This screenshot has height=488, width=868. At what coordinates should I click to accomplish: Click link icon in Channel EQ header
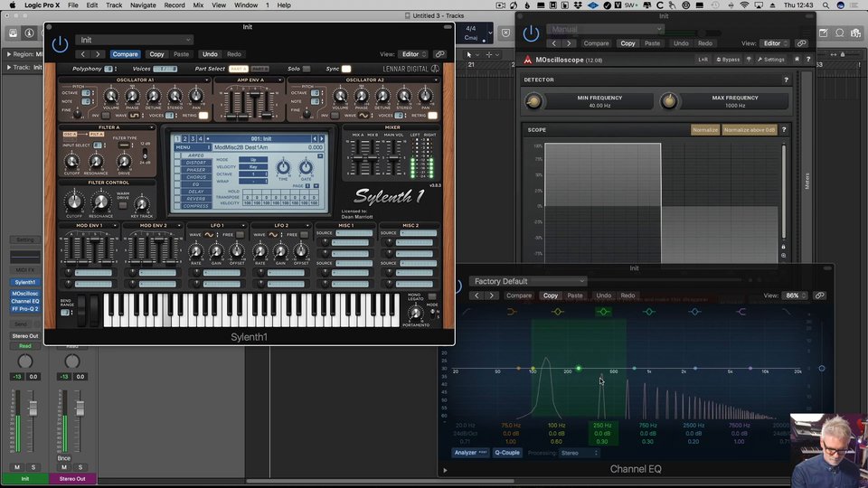(x=820, y=296)
